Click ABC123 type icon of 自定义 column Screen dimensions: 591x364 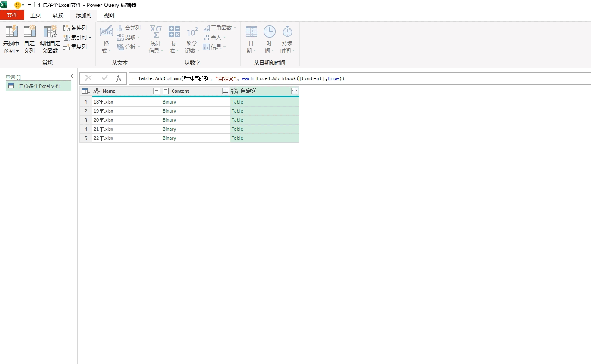coord(235,91)
